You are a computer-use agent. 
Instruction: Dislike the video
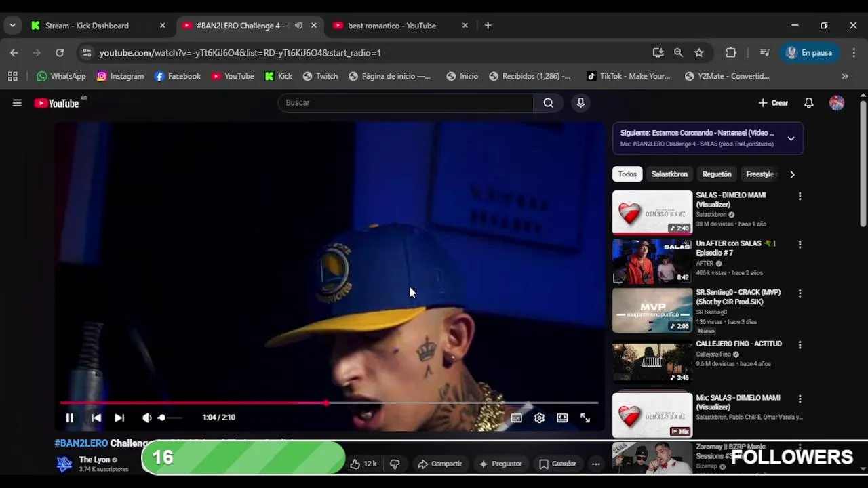pos(395,464)
